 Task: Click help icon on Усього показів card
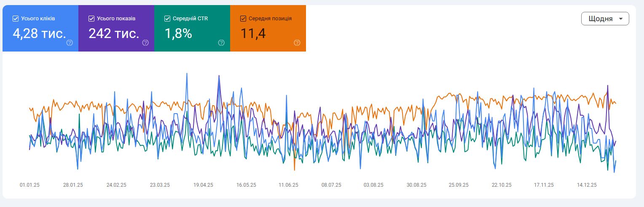[x=145, y=43]
